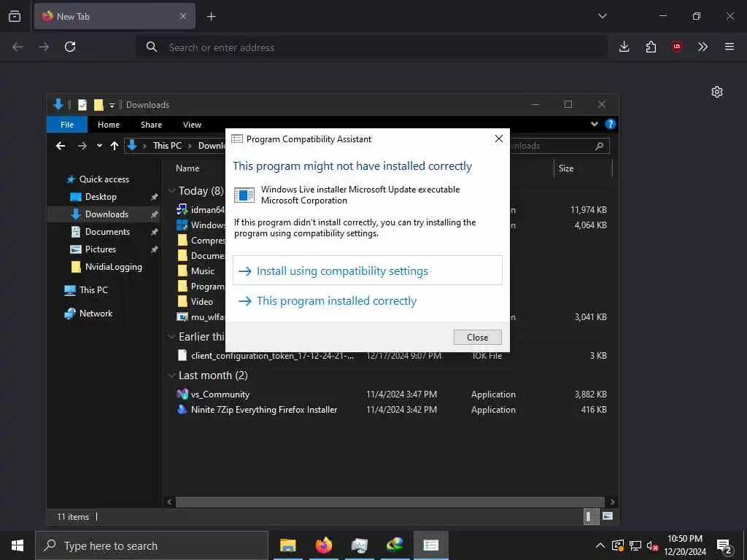
Task: Open New Tab personalize gear icon
Action: pyautogui.click(x=717, y=92)
